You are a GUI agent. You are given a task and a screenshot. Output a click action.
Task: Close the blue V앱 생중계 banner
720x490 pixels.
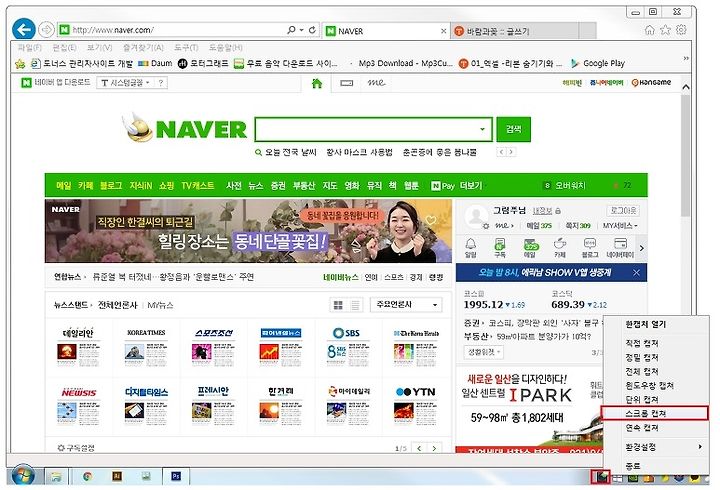[x=636, y=272]
